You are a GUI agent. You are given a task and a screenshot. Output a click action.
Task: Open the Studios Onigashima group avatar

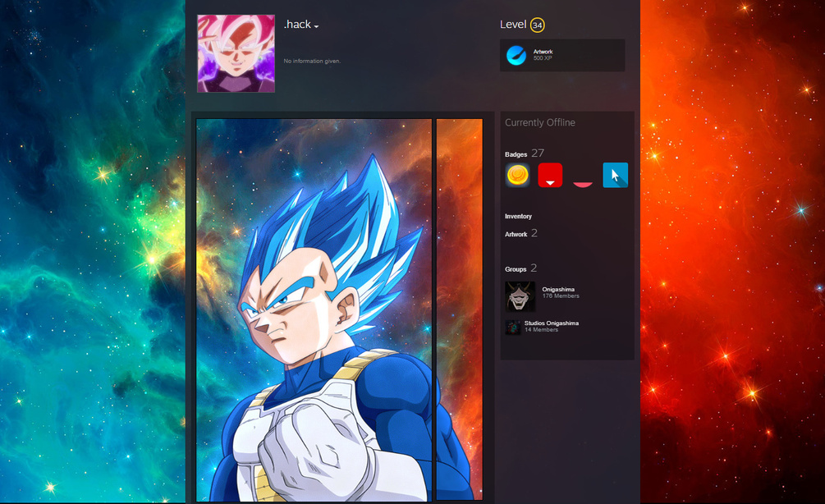point(513,328)
